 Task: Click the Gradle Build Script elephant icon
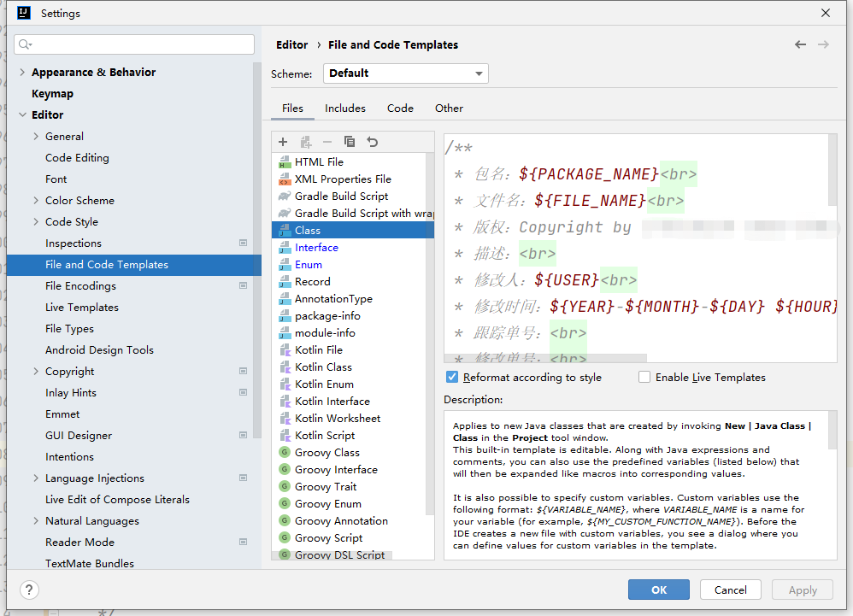[285, 196]
